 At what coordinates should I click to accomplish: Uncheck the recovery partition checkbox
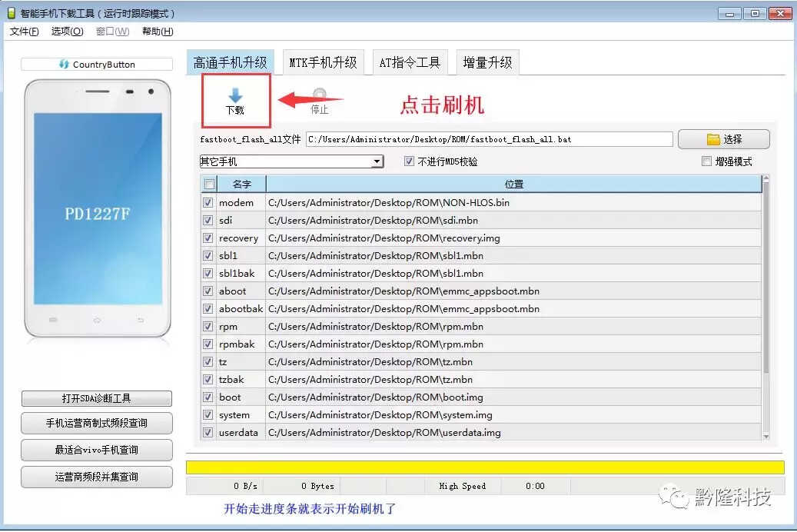208,238
